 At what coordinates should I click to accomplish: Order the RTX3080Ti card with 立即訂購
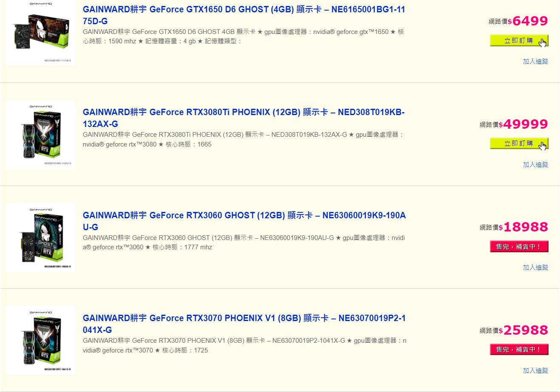(519, 144)
